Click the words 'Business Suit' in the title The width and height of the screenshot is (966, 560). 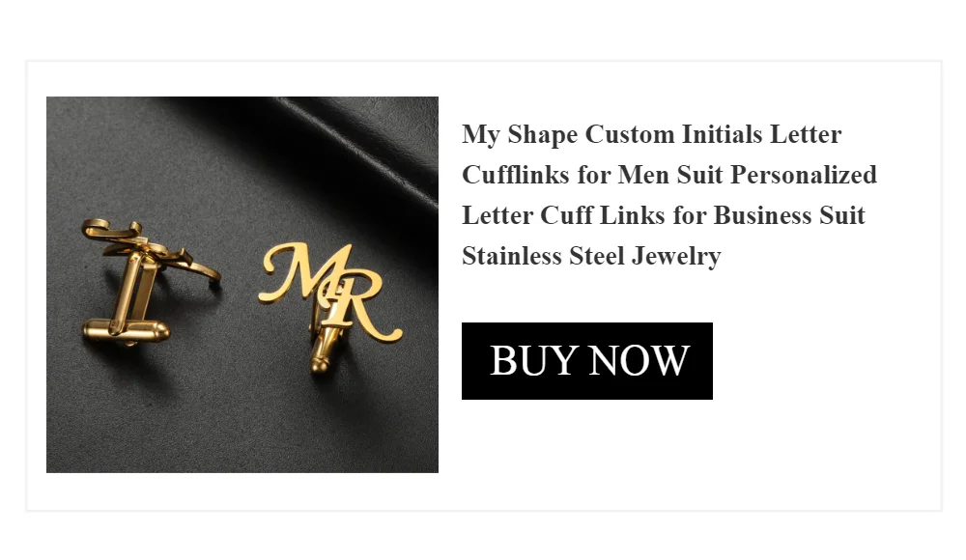point(789,215)
